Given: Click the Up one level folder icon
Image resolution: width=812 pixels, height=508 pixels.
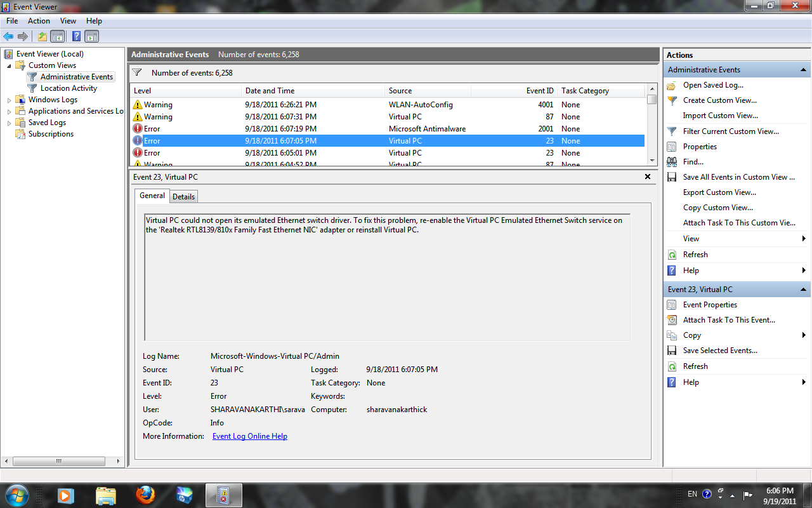Looking at the screenshot, I should [43, 36].
